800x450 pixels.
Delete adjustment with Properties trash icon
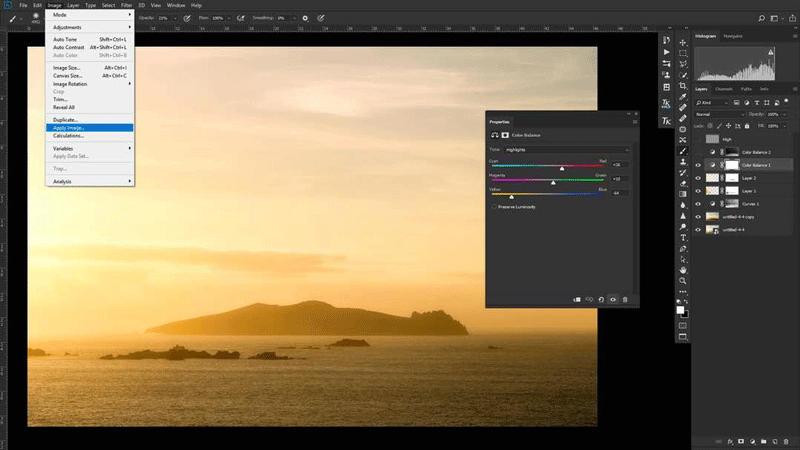pos(625,299)
